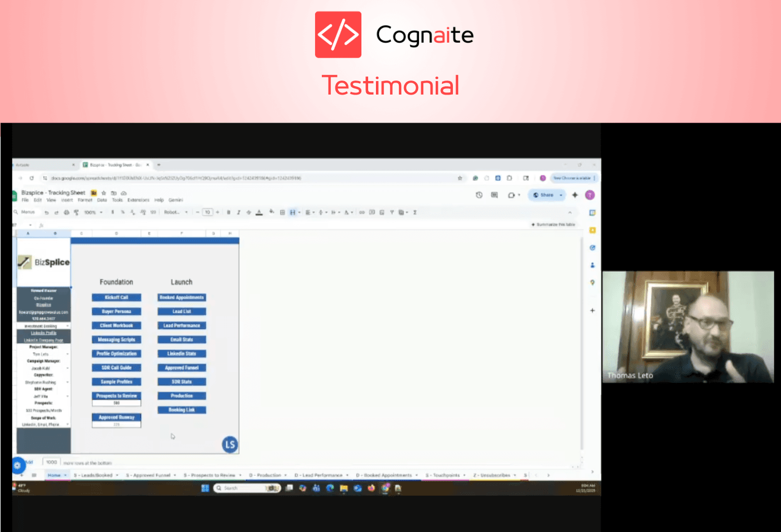Open Contacts in the side panel
The height and width of the screenshot is (532, 781).
592,265
